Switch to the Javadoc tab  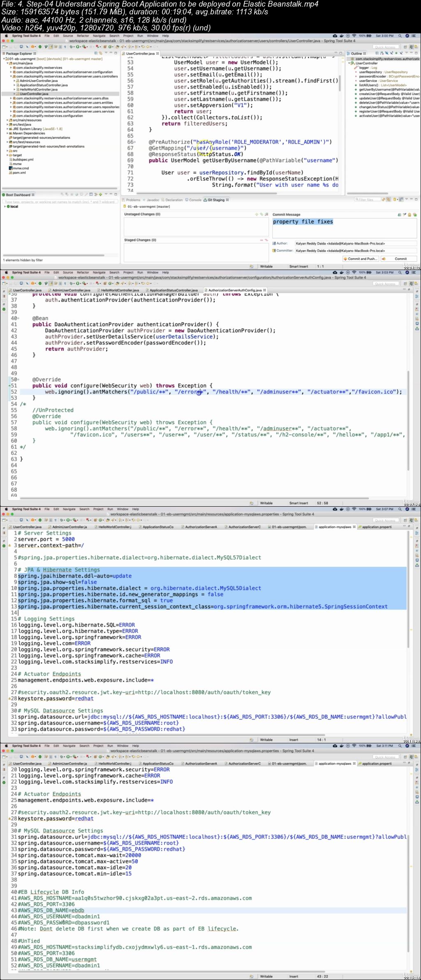[x=150, y=200]
